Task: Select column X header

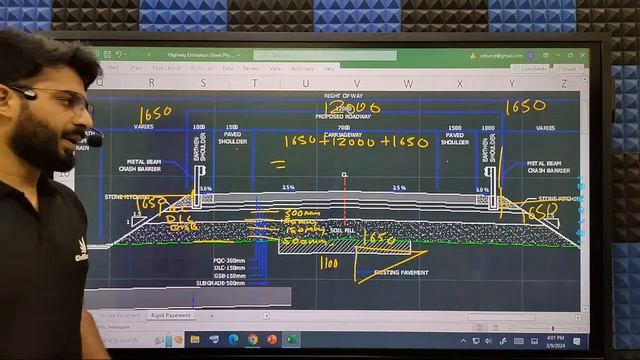Action: point(460,84)
